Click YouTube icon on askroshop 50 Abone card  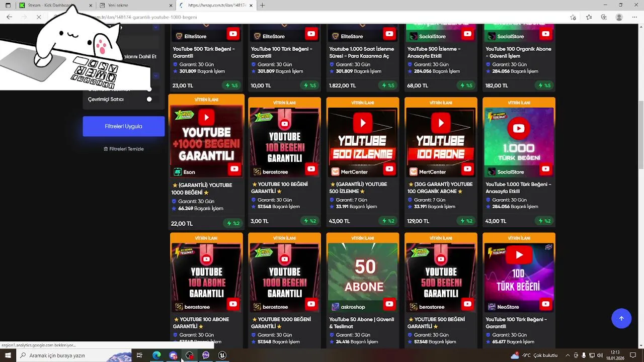389,304
